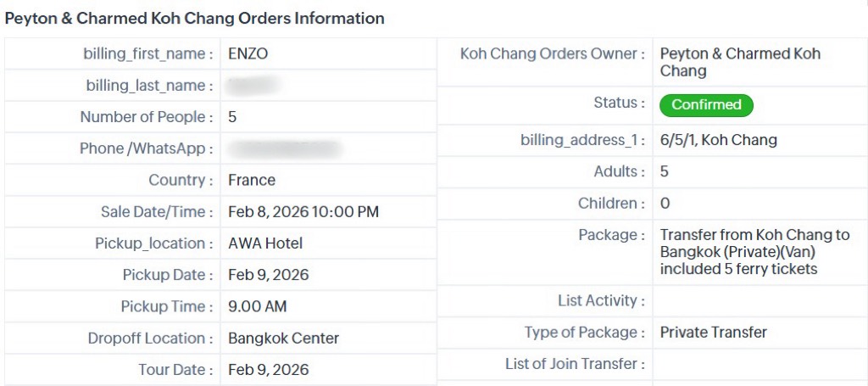Click the billing_first_name value ENZO
This screenshot has width=868, height=386.
(x=248, y=53)
